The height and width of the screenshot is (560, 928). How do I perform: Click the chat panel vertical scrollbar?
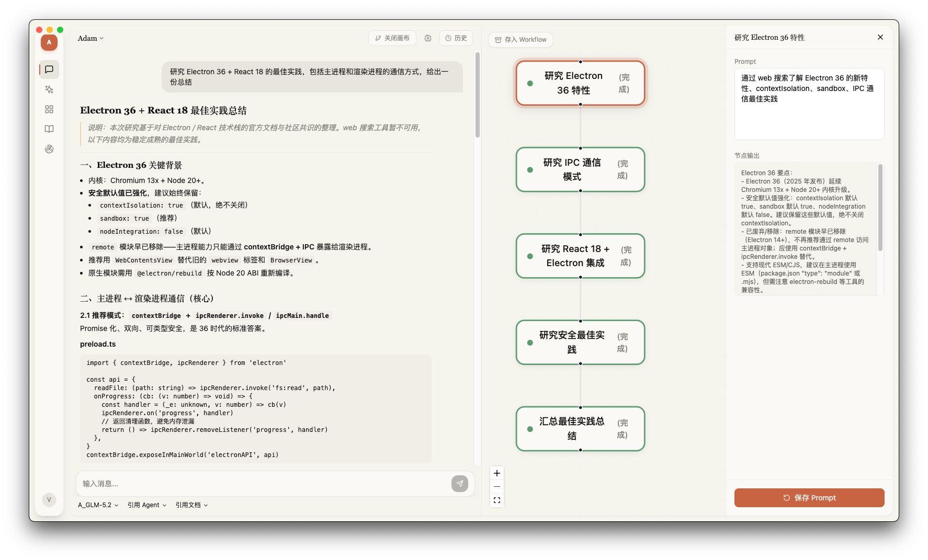477,95
